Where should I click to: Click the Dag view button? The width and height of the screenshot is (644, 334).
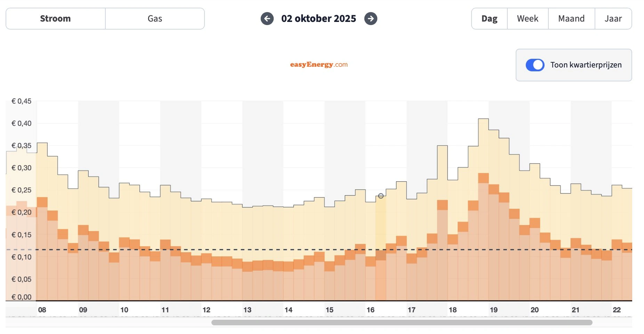pyautogui.click(x=489, y=18)
